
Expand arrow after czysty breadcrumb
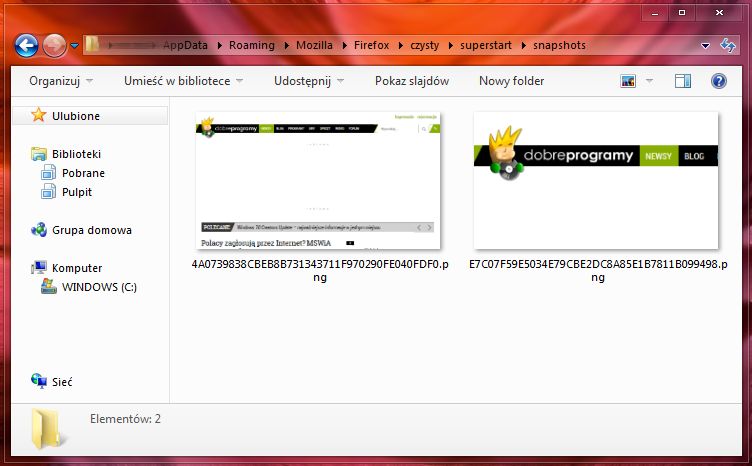450,46
